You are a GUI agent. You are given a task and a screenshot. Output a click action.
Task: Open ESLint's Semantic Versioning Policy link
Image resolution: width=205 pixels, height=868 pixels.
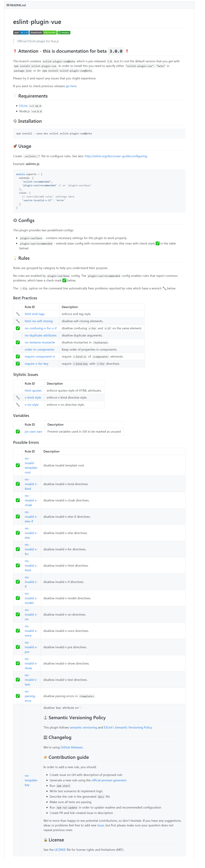(128, 727)
